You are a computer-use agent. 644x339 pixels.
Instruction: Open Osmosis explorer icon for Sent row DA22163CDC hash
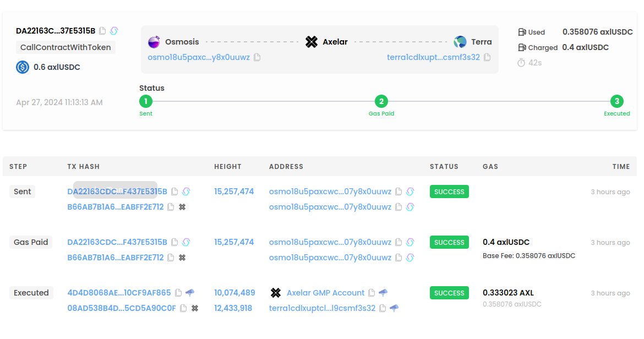click(186, 192)
